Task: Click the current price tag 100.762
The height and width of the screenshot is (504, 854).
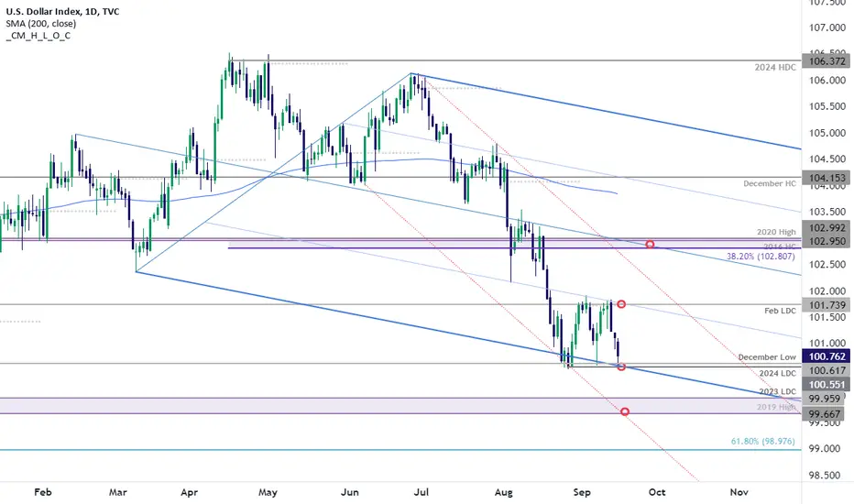Action: tap(827, 356)
